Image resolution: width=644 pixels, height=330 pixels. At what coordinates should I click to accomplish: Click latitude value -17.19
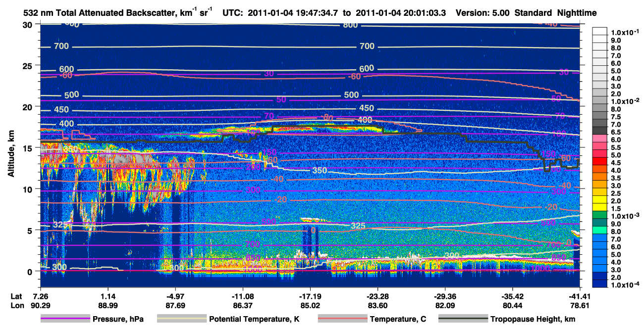310,297
